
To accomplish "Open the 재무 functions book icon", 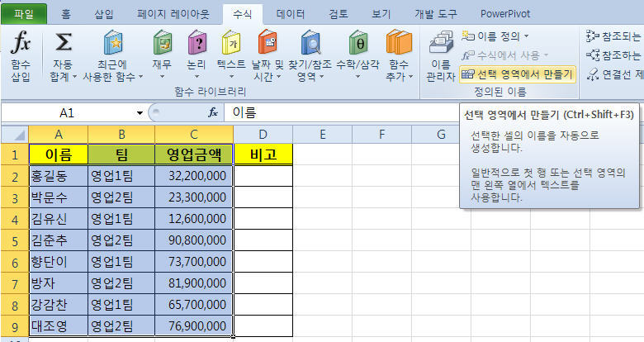I will pos(162,43).
